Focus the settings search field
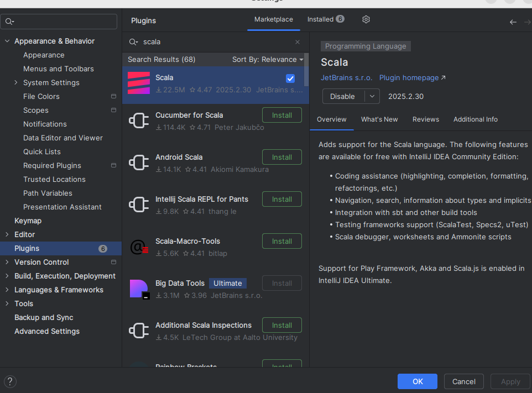 click(59, 22)
